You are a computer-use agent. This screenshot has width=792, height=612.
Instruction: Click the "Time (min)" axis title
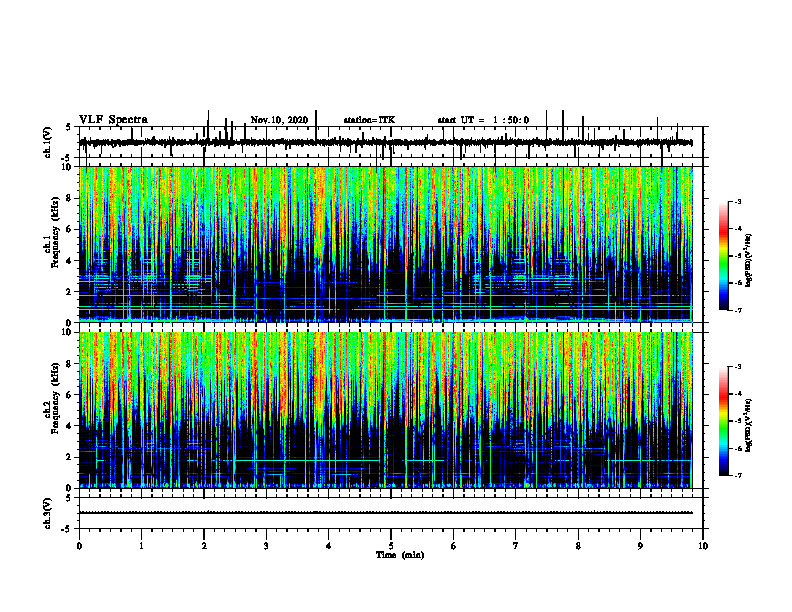[x=400, y=555]
